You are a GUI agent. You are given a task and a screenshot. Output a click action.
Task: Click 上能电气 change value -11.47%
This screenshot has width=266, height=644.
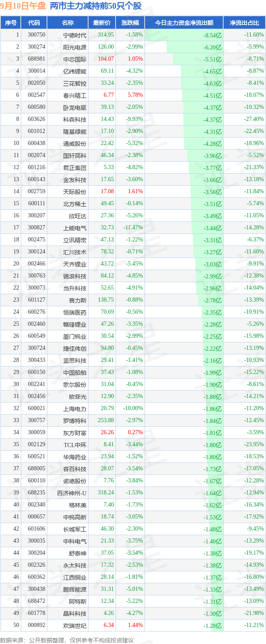[133, 228]
